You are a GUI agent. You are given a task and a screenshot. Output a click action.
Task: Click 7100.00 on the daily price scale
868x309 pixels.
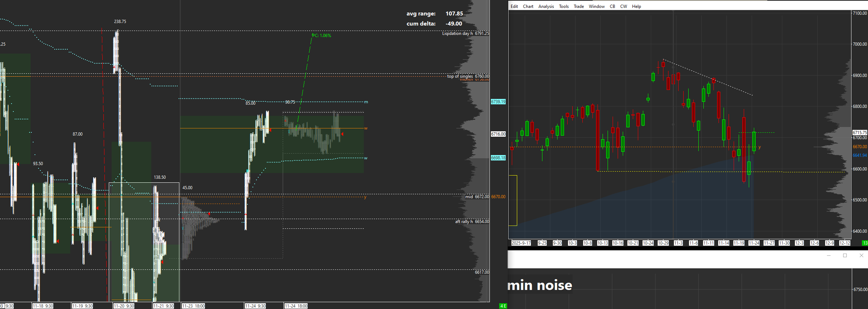click(860, 13)
